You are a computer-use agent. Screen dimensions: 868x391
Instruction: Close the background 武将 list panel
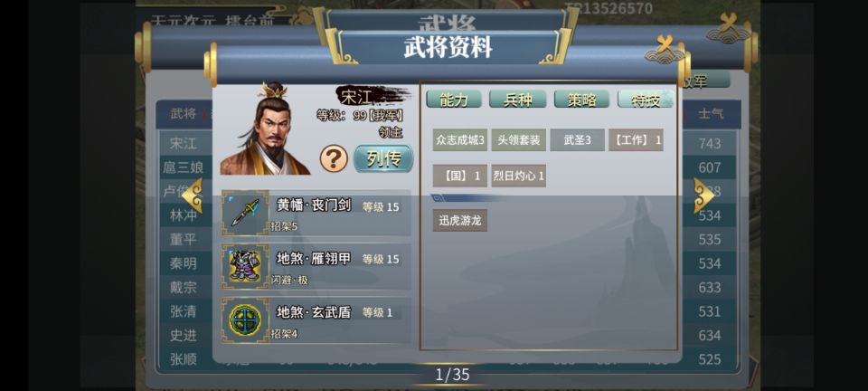coord(729,27)
